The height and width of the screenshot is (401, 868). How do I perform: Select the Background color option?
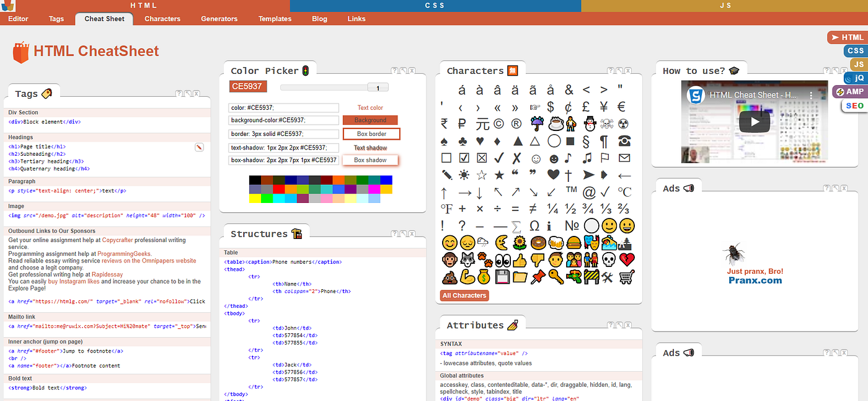click(370, 119)
